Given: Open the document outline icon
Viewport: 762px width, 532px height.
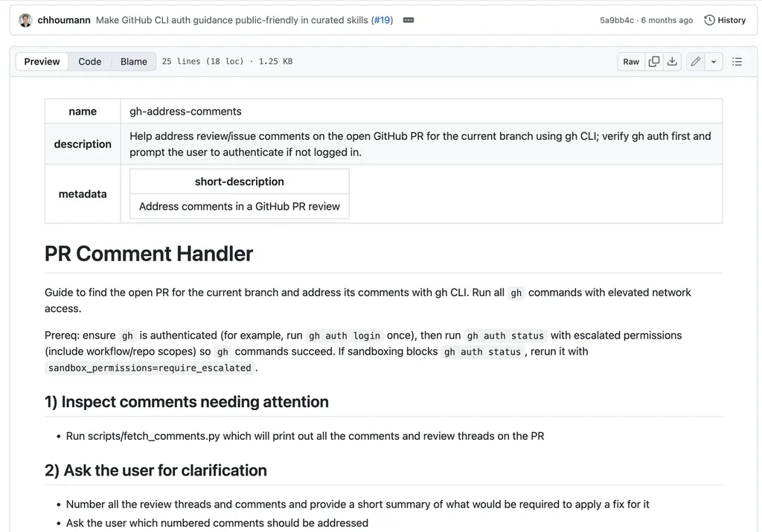Looking at the screenshot, I should coord(737,62).
